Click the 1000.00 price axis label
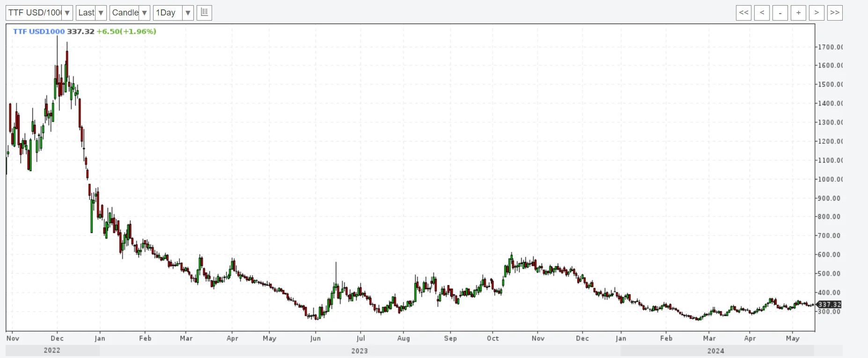 [x=830, y=179]
